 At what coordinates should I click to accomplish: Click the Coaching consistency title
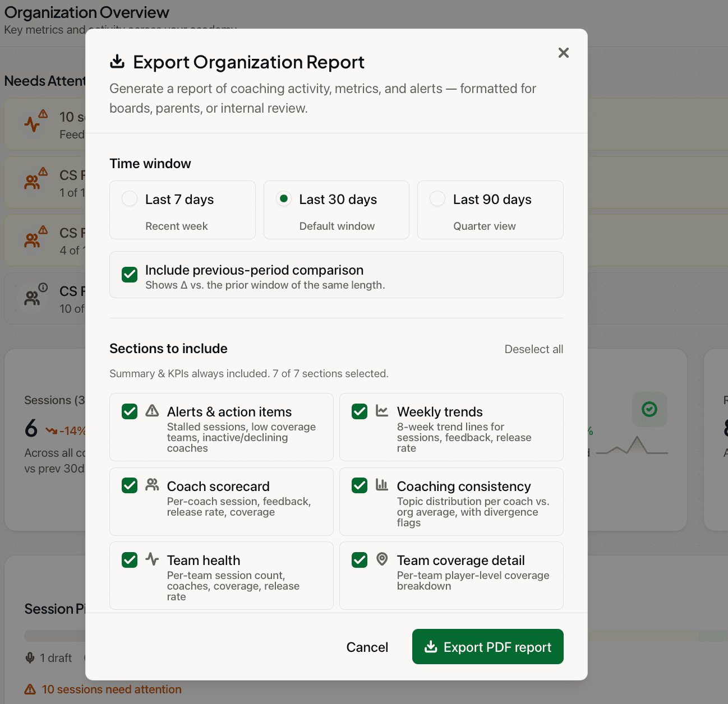[x=464, y=486]
